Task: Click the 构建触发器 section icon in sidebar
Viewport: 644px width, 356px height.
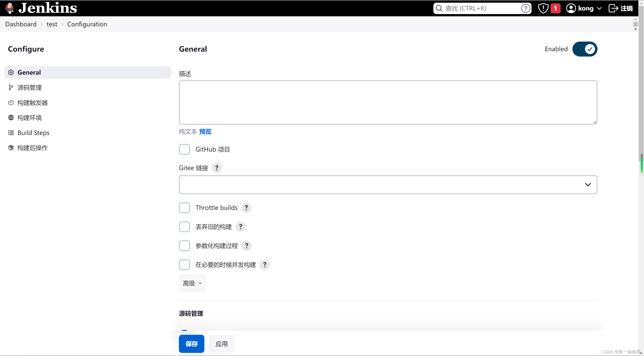Action: tap(11, 102)
